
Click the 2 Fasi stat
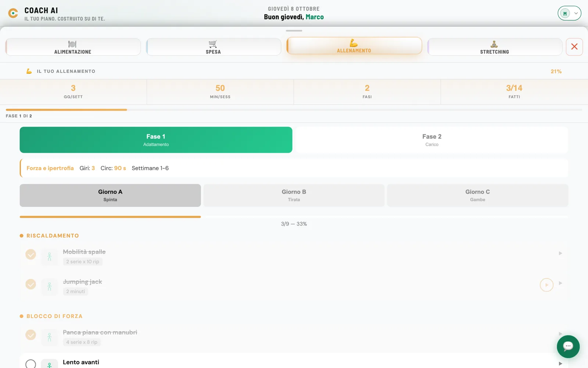[367, 92]
